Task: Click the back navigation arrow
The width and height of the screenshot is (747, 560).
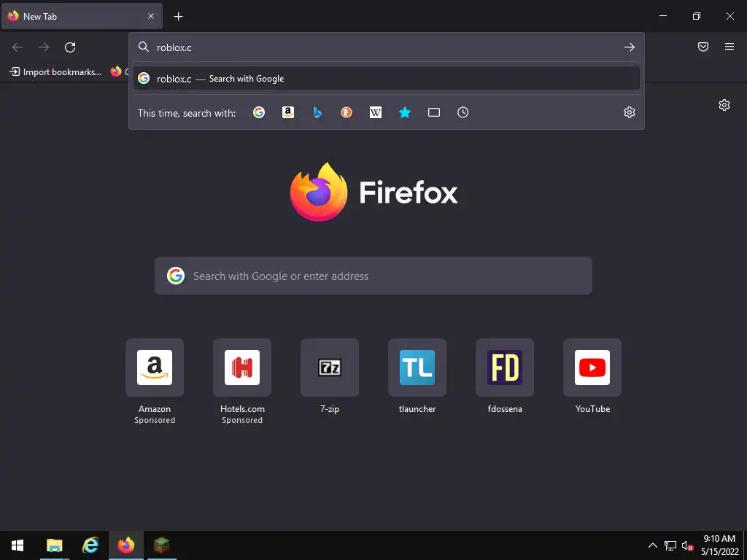Action: point(18,47)
